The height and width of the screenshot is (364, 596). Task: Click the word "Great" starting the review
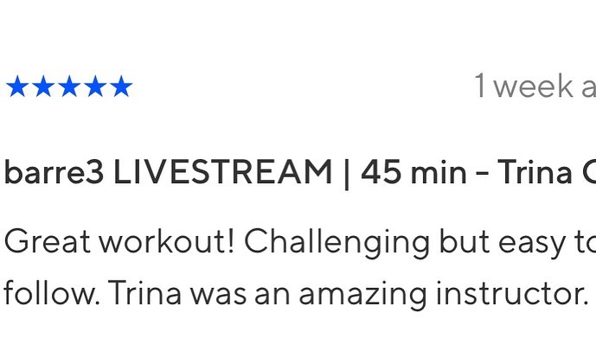click(x=47, y=242)
